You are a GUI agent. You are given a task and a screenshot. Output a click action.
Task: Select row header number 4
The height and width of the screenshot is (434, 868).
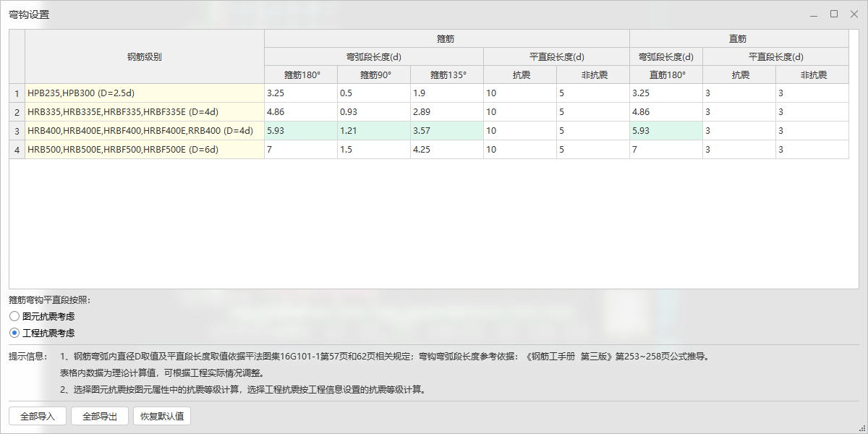pyautogui.click(x=17, y=150)
